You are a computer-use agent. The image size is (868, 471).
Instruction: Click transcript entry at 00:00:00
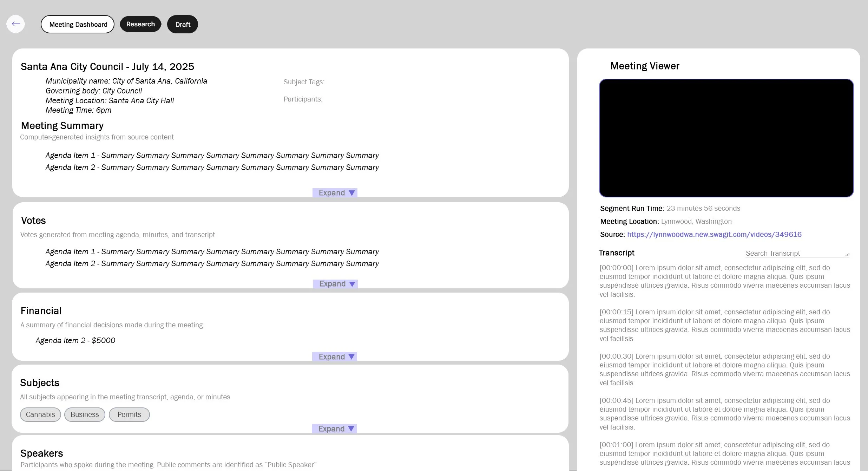pos(616,268)
